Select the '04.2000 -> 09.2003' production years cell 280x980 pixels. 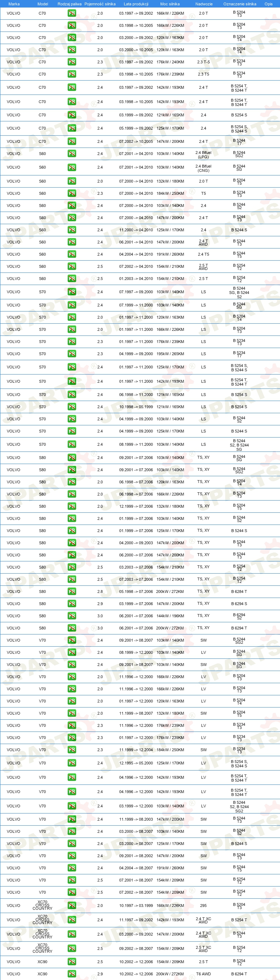point(136,543)
